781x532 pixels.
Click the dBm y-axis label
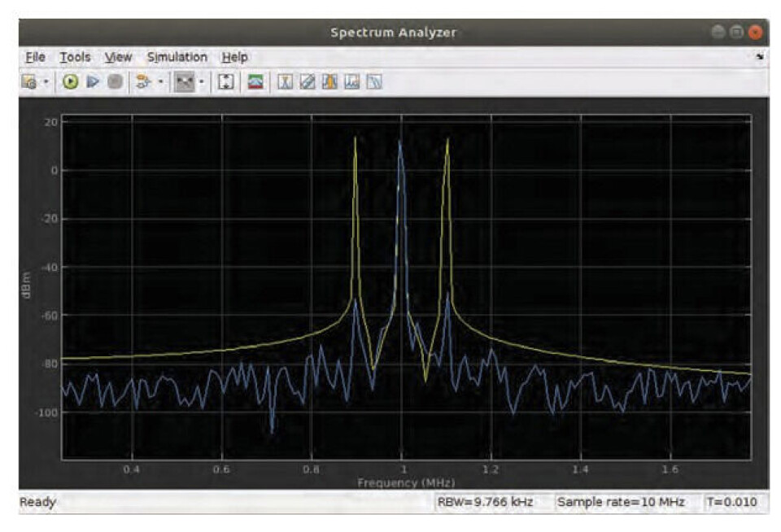pyautogui.click(x=26, y=286)
